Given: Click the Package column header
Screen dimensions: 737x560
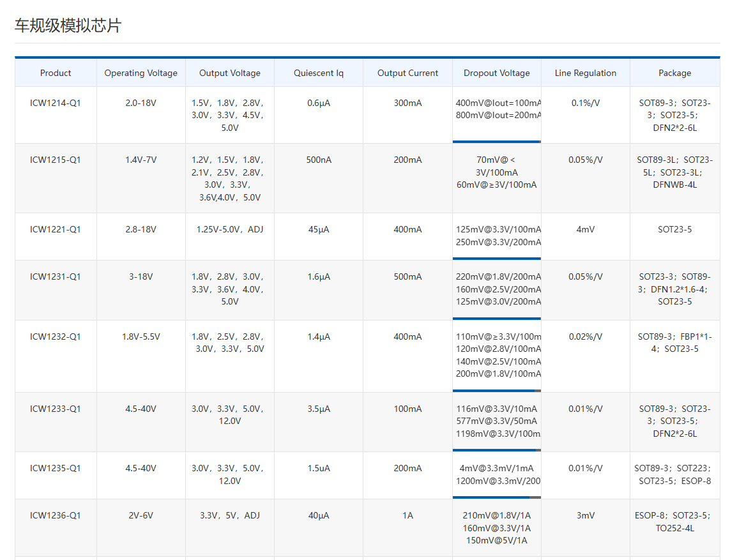Looking at the screenshot, I should point(674,73).
